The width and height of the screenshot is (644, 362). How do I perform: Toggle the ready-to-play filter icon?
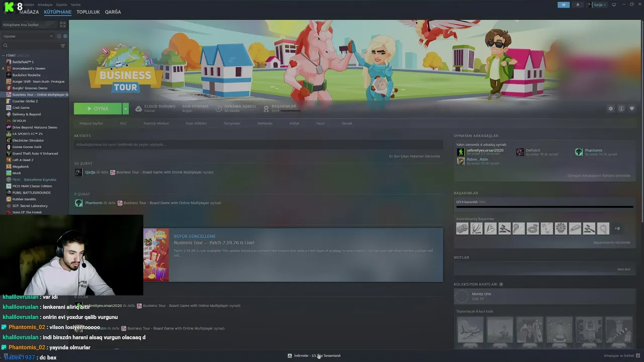(65, 36)
